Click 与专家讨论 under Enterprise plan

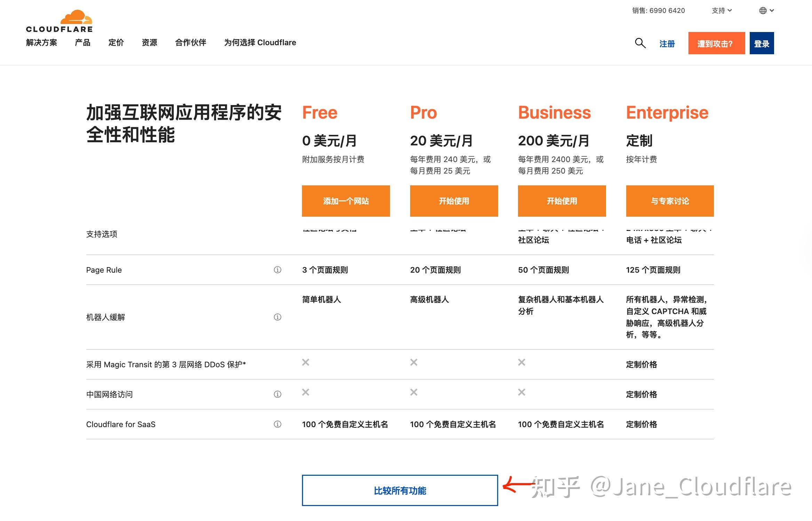pos(670,201)
